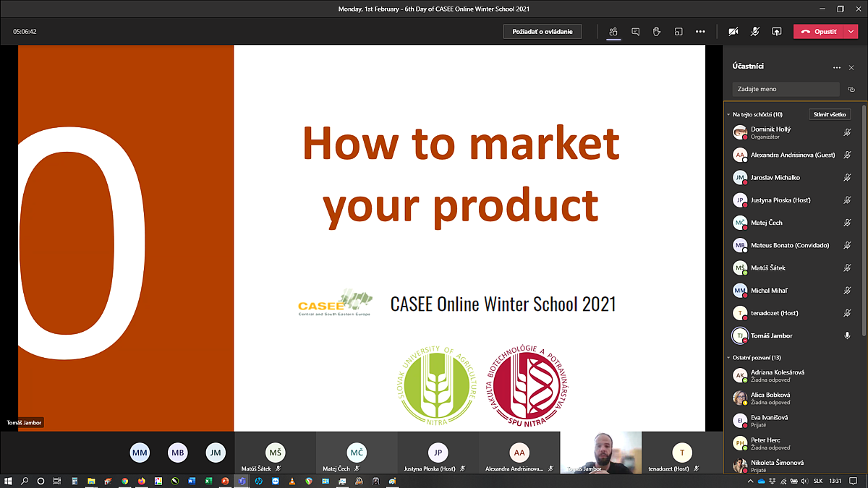Collapse the 'Ostatní pozvaní (13)' section
868x488 pixels.
point(728,358)
